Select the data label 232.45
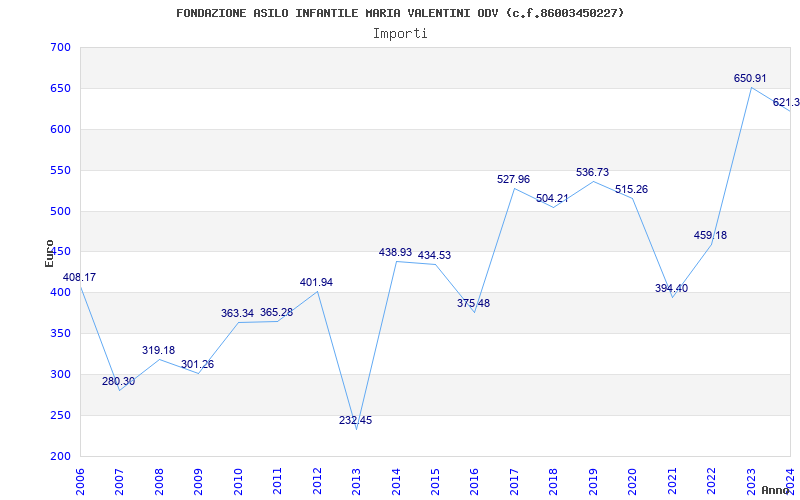This screenshot has height=500, width=800. click(356, 420)
